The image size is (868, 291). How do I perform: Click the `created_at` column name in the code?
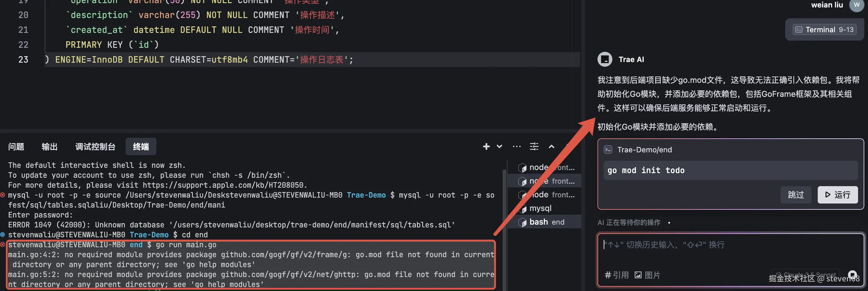tap(97, 30)
